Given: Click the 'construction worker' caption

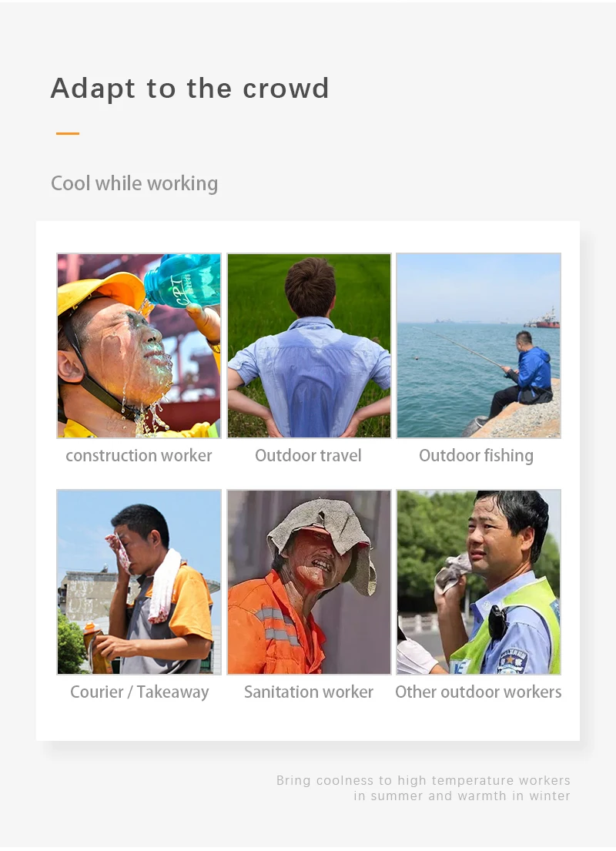Looking at the screenshot, I should click(x=139, y=456).
